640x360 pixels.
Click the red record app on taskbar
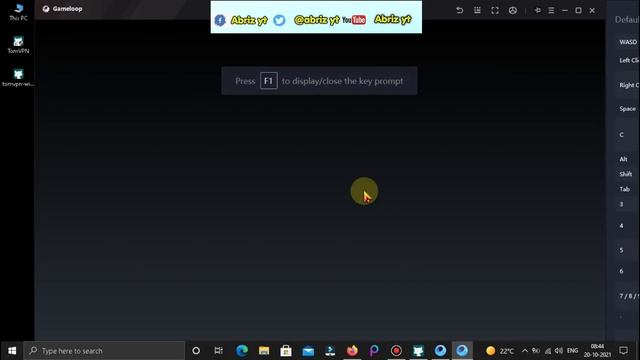pos(396,351)
